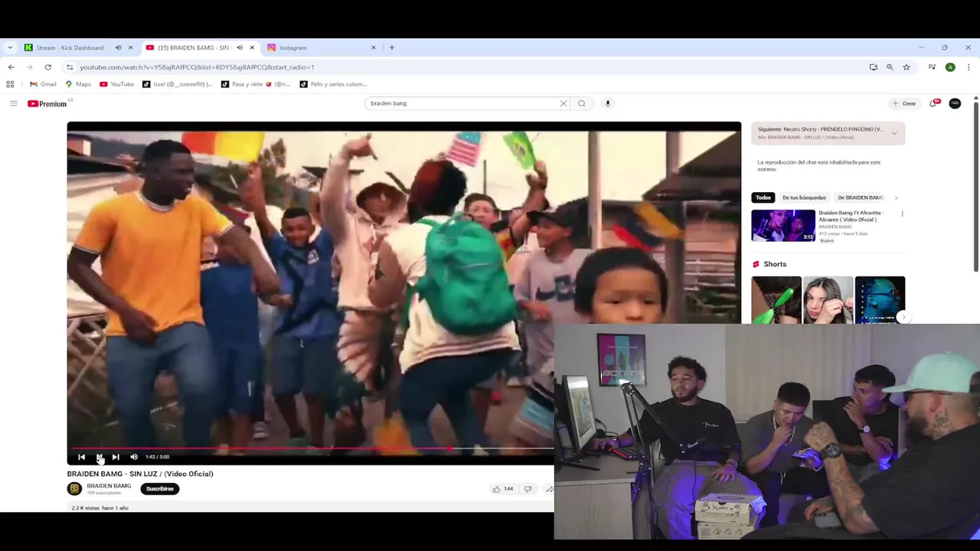980x551 pixels.
Task: Click the video title BRAIDEN BAMG - SIN LUZ
Action: click(140, 474)
